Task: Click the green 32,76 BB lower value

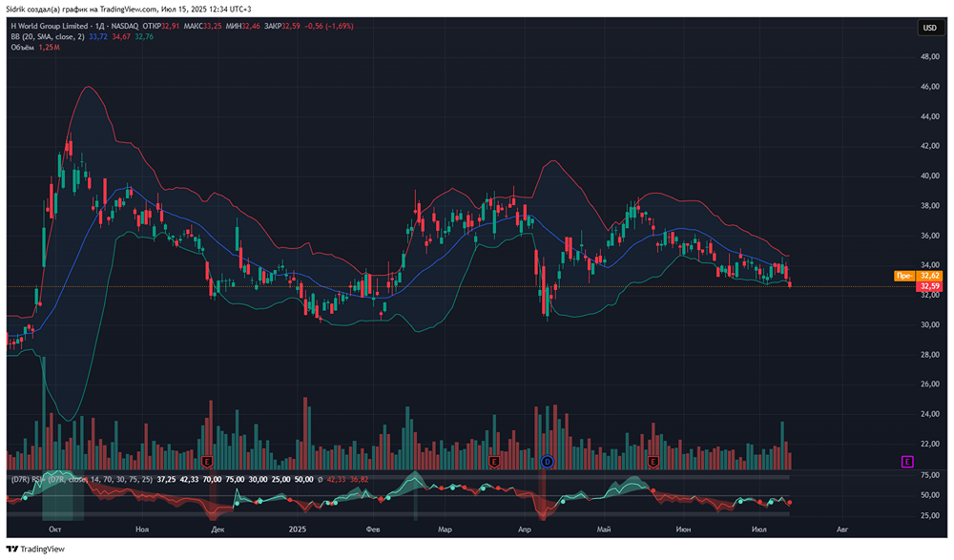Action: click(x=144, y=36)
